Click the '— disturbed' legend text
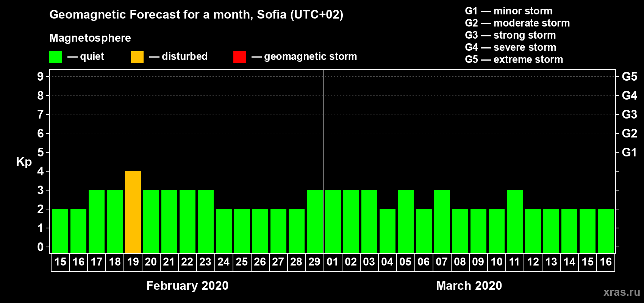The width and height of the screenshot is (644, 303). [x=178, y=57]
